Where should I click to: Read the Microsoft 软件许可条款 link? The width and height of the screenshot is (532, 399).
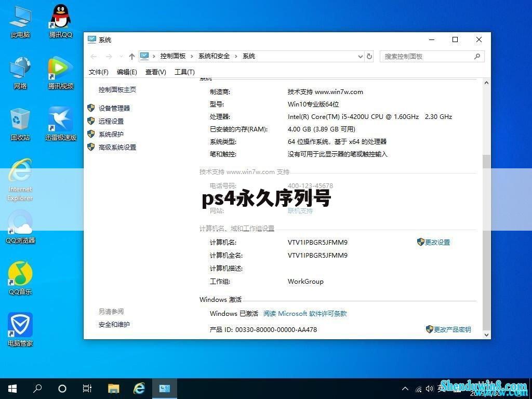[x=305, y=313]
